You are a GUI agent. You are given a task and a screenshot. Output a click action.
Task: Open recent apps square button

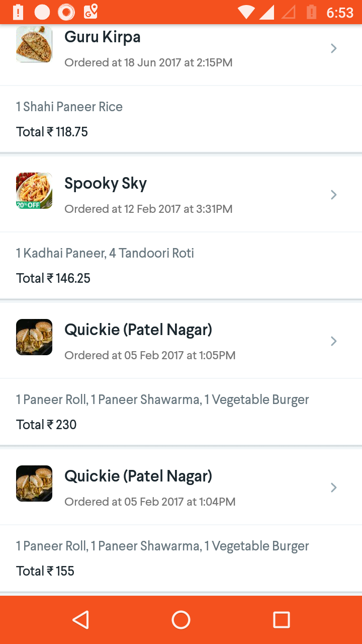[x=281, y=620]
